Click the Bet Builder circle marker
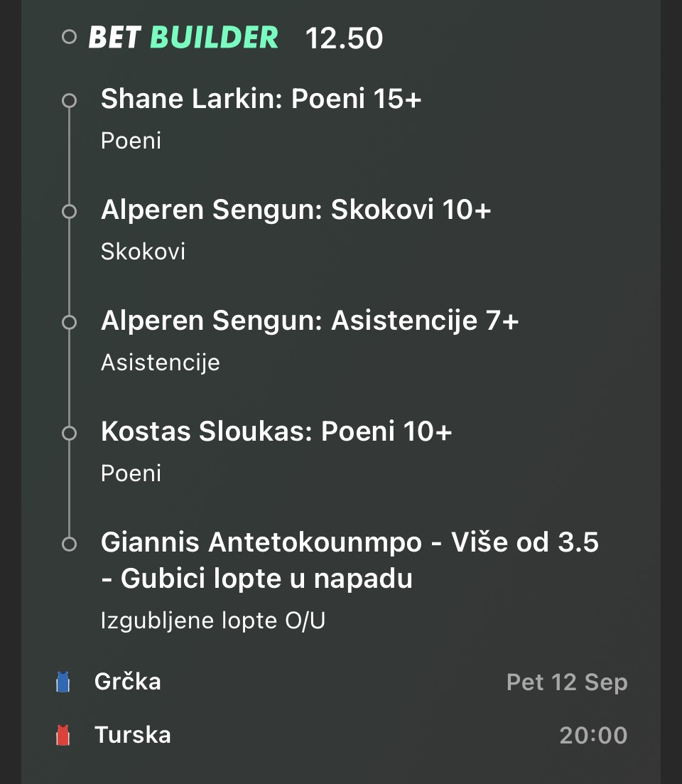Screen dimensions: 682x784 click(69, 37)
